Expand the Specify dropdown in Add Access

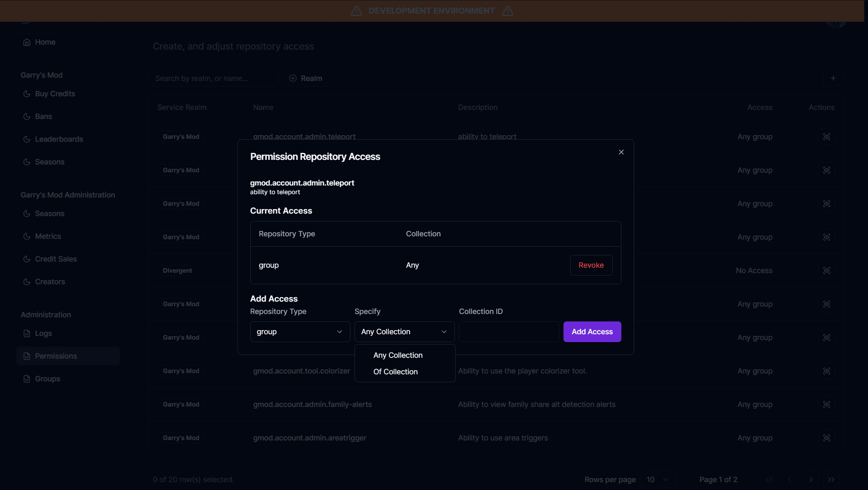(x=404, y=331)
